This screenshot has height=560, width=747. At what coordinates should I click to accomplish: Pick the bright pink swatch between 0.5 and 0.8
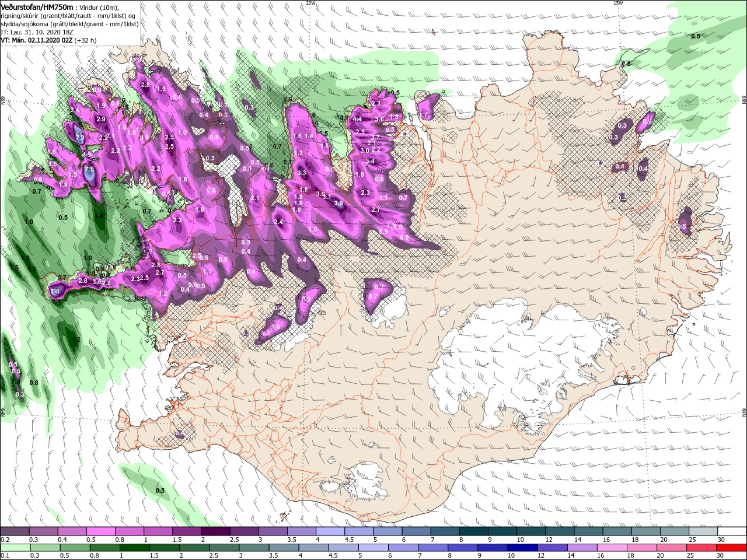(x=100, y=531)
